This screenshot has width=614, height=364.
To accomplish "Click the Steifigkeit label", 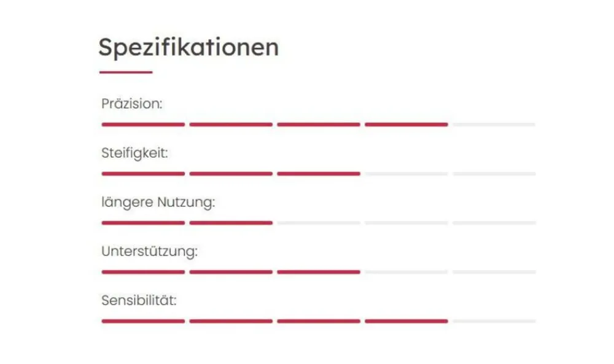I will 134,153.
